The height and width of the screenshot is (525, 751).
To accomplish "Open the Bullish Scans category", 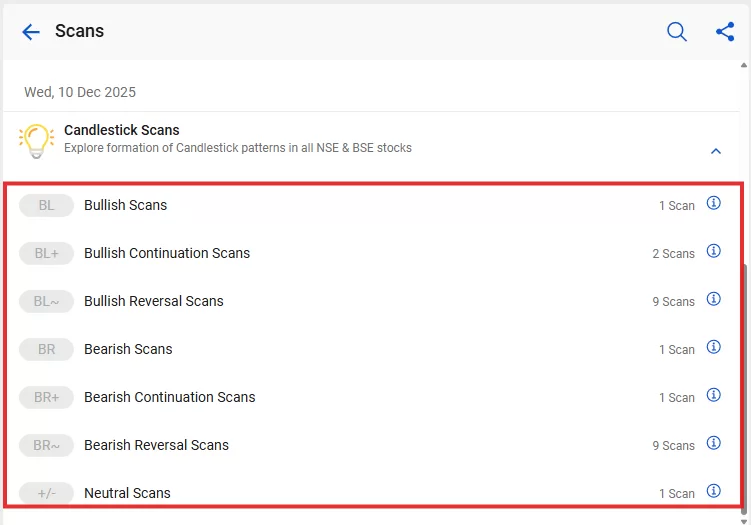I will (x=126, y=205).
